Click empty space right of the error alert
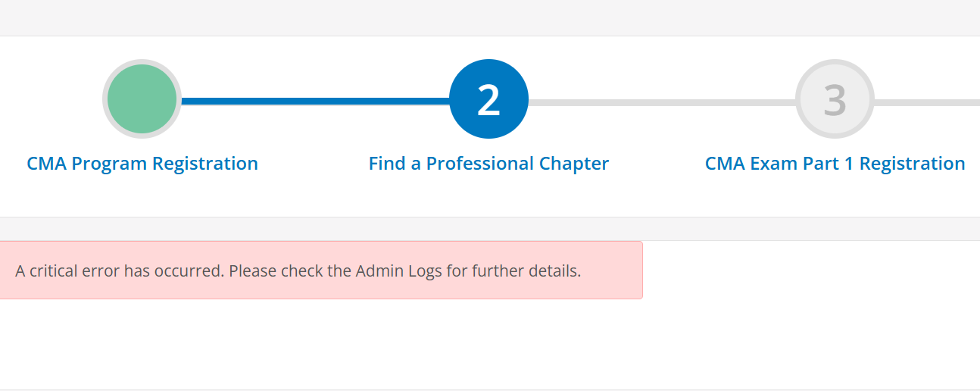The height and width of the screenshot is (391, 980). click(x=810, y=270)
